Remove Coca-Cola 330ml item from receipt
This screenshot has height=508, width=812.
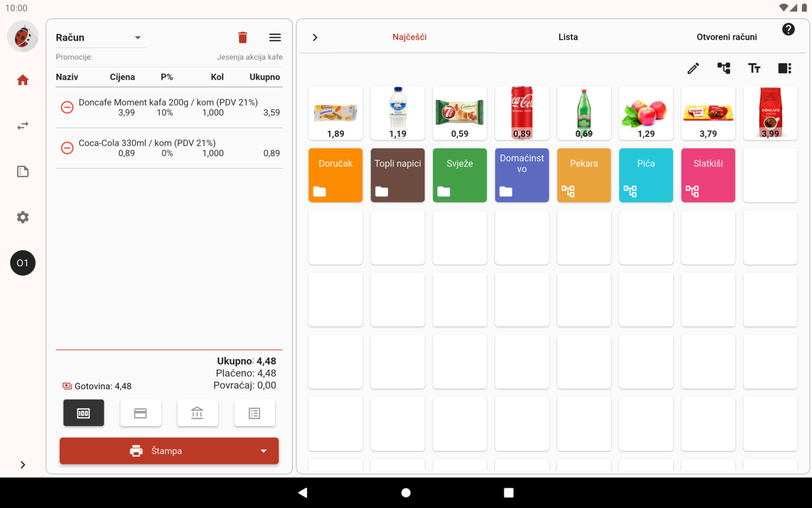pyautogui.click(x=67, y=148)
